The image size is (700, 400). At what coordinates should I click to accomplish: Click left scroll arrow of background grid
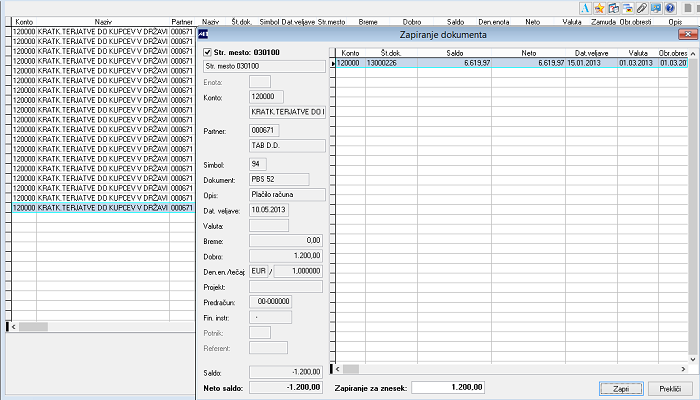point(14,327)
